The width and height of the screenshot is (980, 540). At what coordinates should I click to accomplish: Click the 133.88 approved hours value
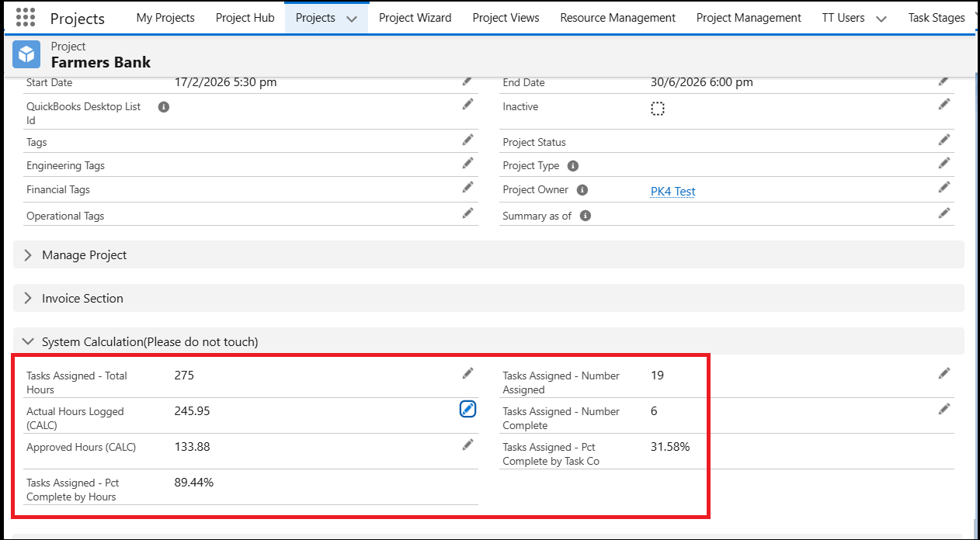(192, 447)
